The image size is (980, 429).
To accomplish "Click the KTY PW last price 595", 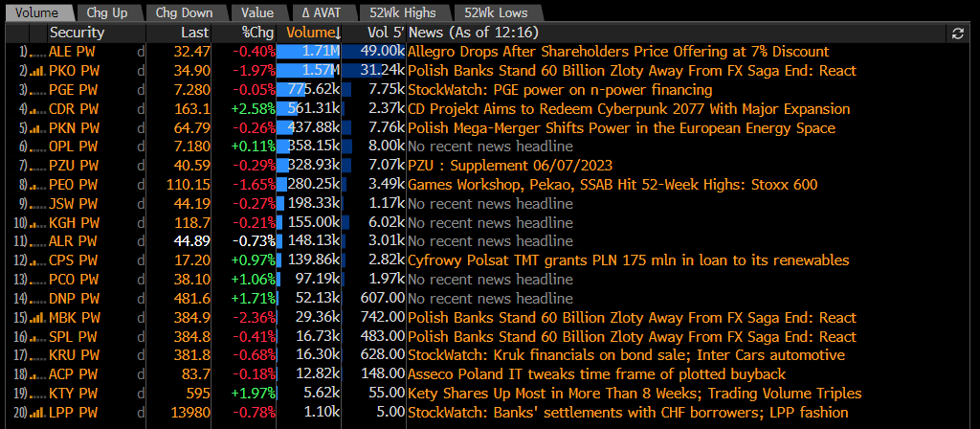I will pos(198,394).
